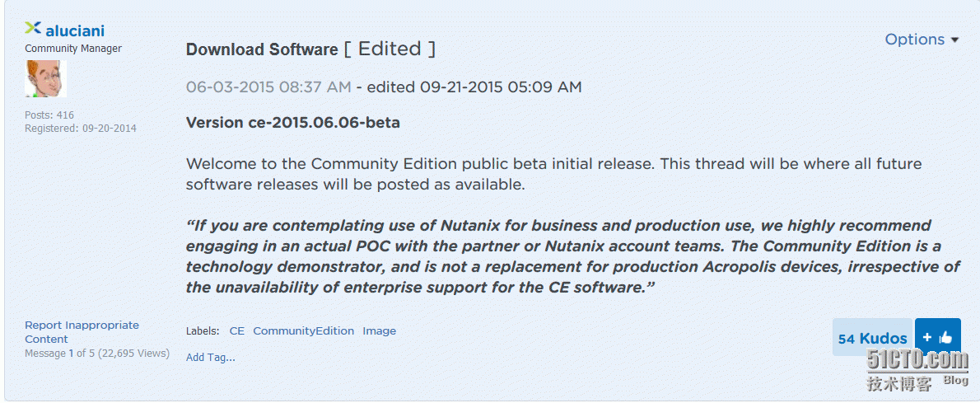
Task: Click aluciani's cartoon avatar picture
Action: tap(45, 78)
